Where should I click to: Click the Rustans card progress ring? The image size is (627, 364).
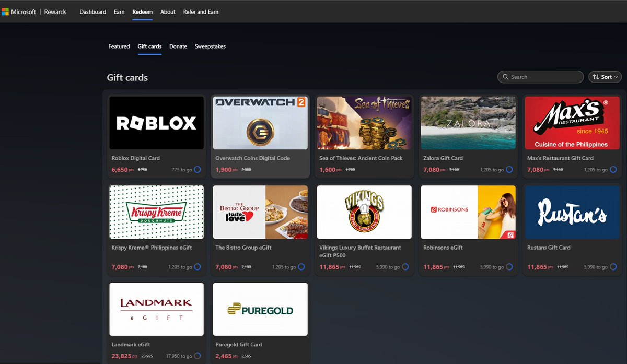613,267
